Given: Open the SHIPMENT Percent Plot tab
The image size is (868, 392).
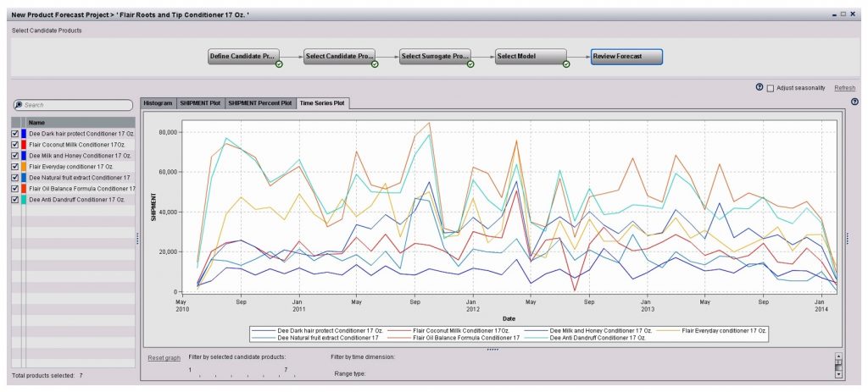Looking at the screenshot, I should pos(260,103).
